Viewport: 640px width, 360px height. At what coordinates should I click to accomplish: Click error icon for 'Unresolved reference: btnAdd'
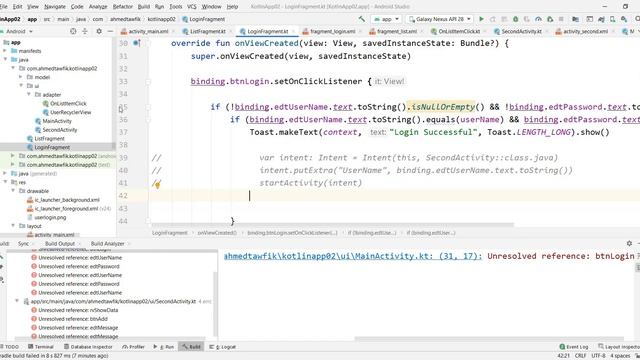[34, 319]
